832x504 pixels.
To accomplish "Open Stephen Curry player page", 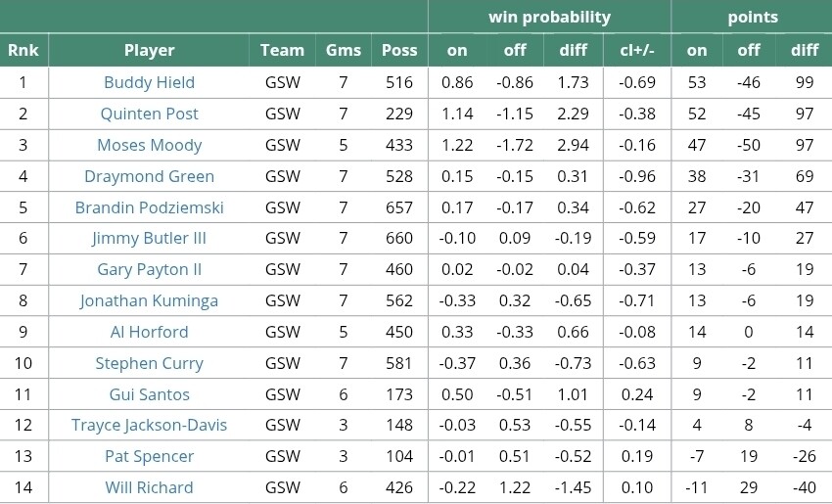I will (149, 363).
